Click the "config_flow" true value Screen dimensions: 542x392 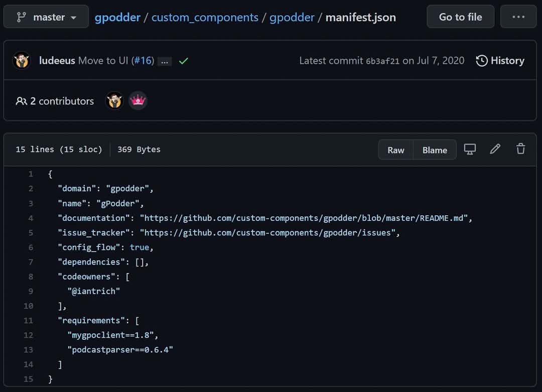tap(140, 247)
